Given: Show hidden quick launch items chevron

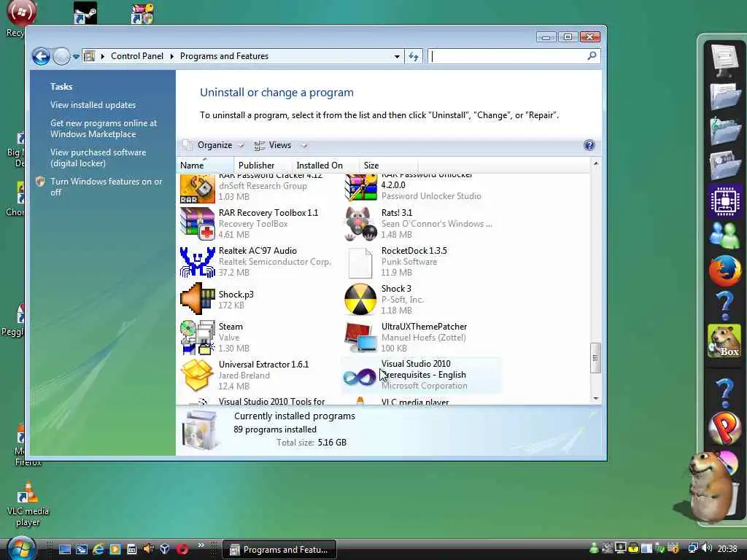Looking at the screenshot, I should [x=201, y=545].
